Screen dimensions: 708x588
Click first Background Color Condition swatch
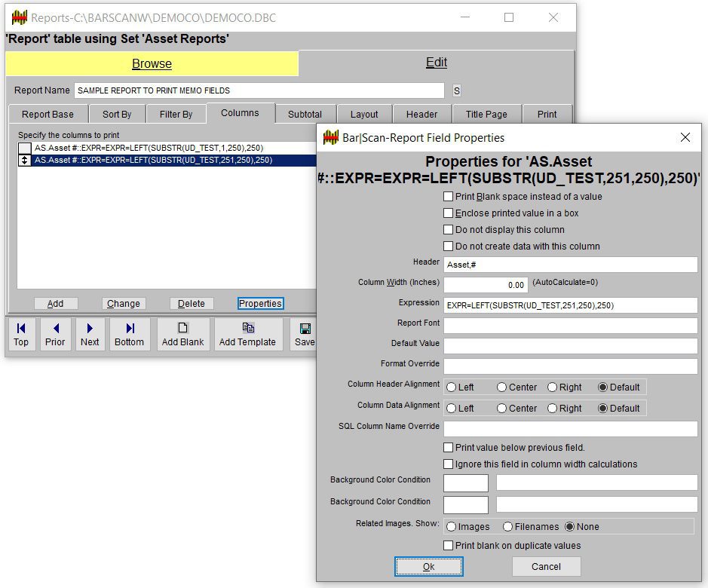(466, 482)
